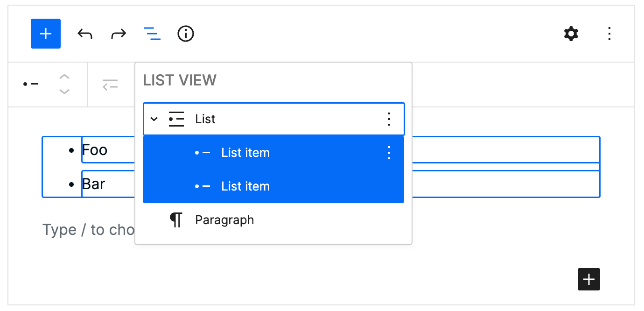Screen dimensions: 644x311
Task: Select the Paragraph block in List View
Action: tap(224, 219)
